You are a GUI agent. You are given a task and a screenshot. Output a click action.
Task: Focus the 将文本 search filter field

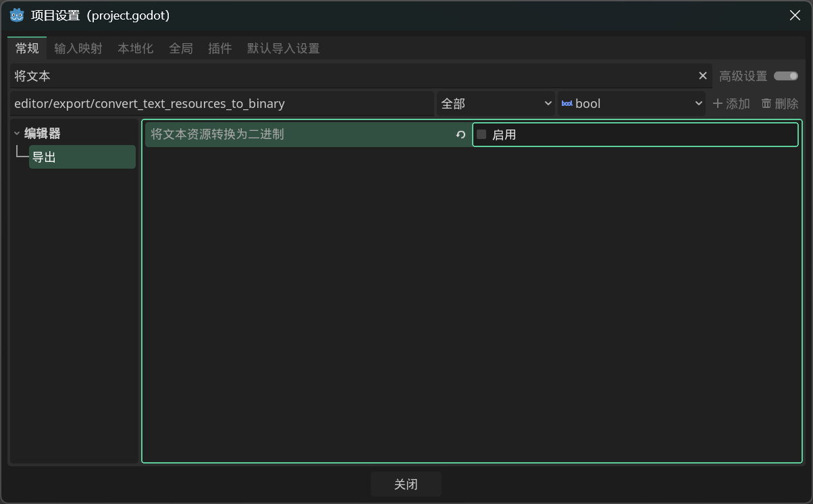[351, 76]
